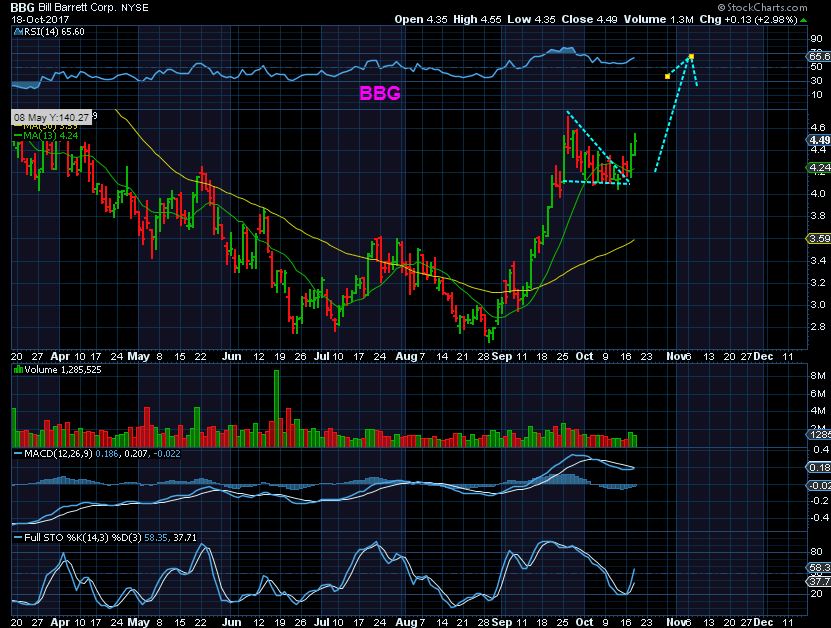The width and height of the screenshot is (831, 628).
Task: Click the '08 May Y:140.27' tooltip
Action: pos(51,118)
